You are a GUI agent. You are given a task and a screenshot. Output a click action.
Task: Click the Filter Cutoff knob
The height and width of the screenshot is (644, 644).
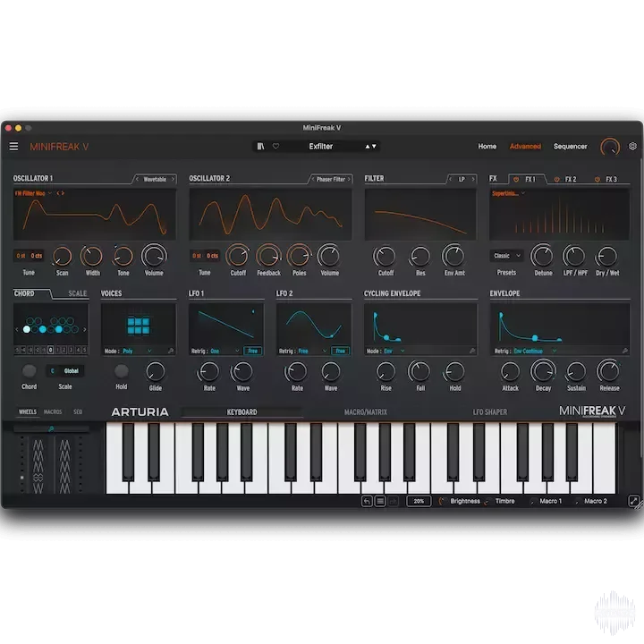point(385,257)
